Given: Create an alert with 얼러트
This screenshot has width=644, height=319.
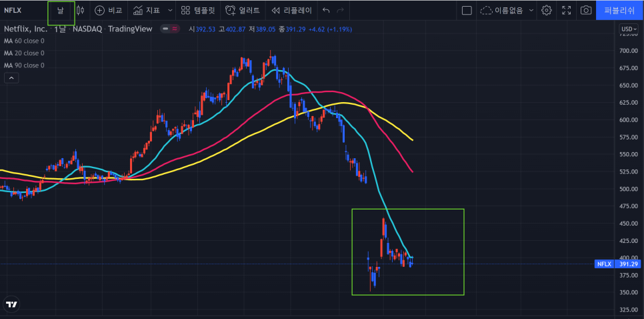Looking at the screenshot, I should point(243,11).
